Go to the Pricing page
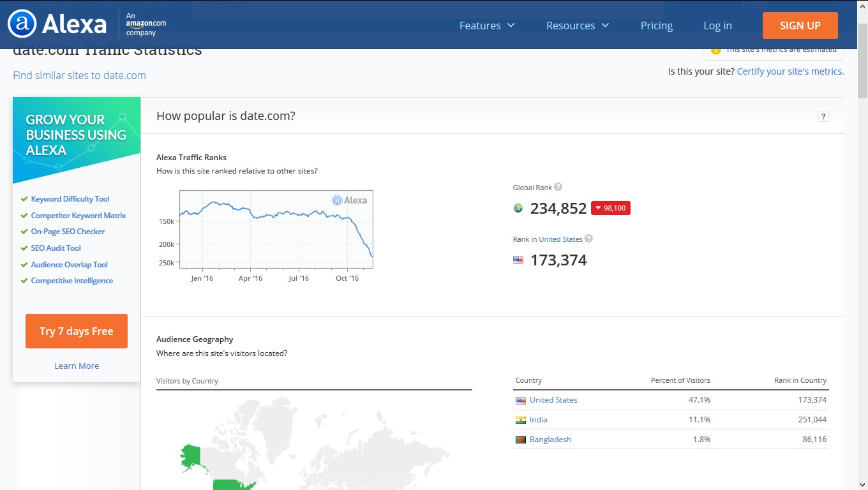 657,26
